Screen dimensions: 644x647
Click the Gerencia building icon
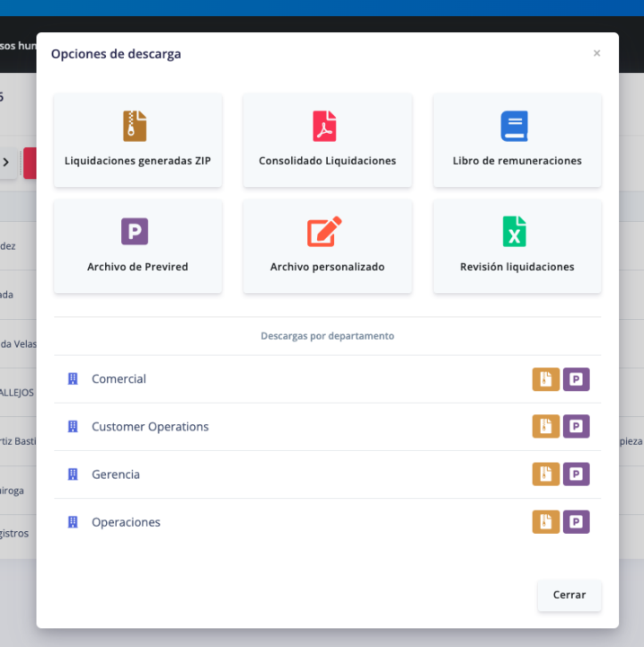[x=73, y=474]
